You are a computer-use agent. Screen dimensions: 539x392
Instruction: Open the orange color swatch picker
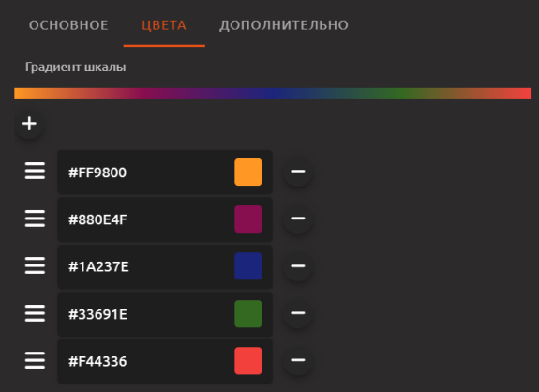pyautogui.click(x=248, y=172)
